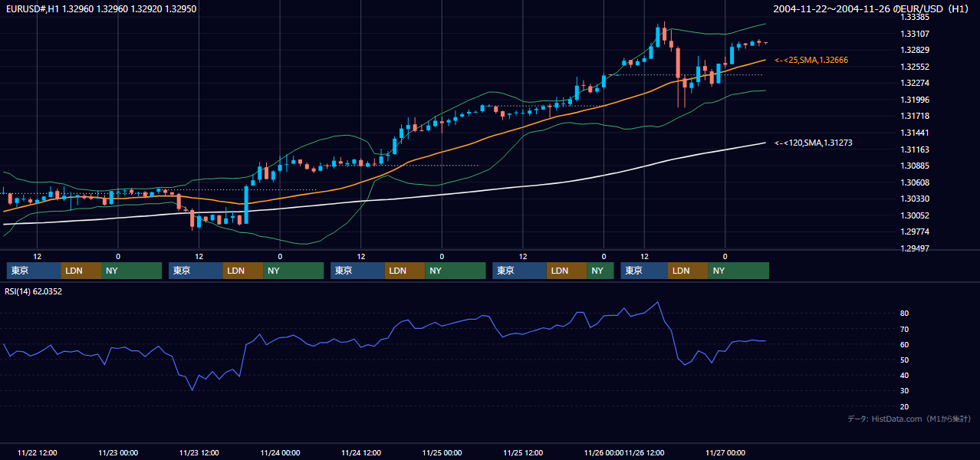Click price axis value 1.33385

[915, 17]
